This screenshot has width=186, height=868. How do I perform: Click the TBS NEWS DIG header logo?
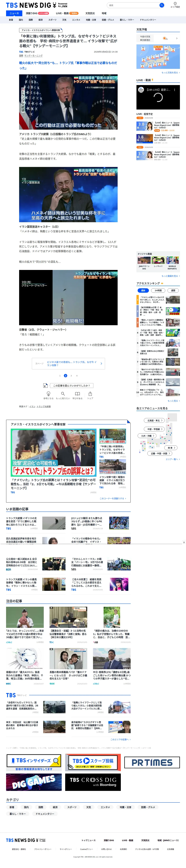coord(37,5)
